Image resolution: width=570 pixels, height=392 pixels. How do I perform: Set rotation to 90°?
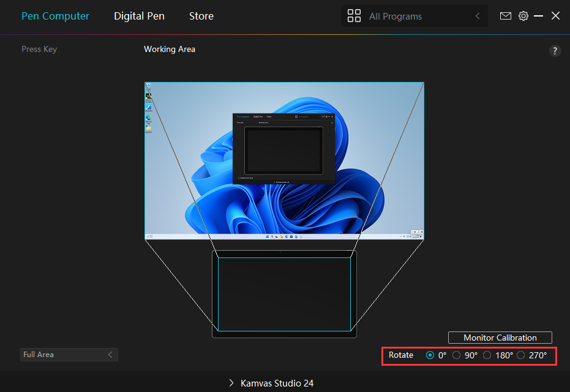click(x=457, y=355)
